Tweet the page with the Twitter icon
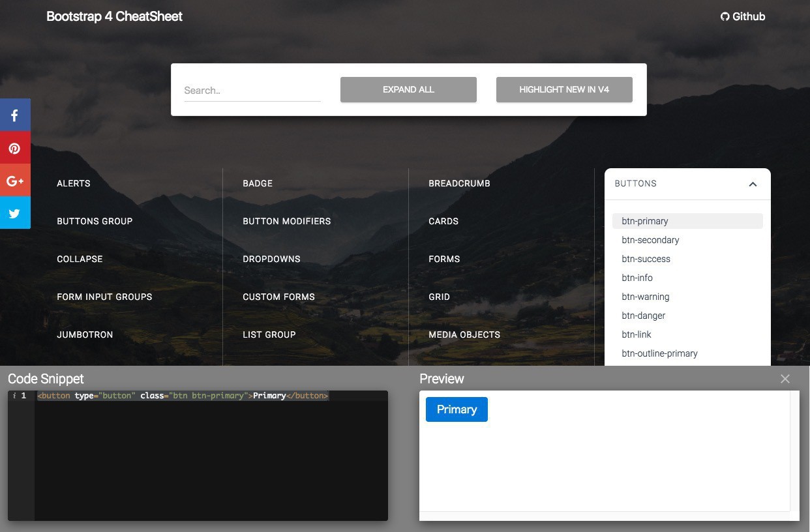This screenshot has width=810, height=532. click(x=15, y=213)
